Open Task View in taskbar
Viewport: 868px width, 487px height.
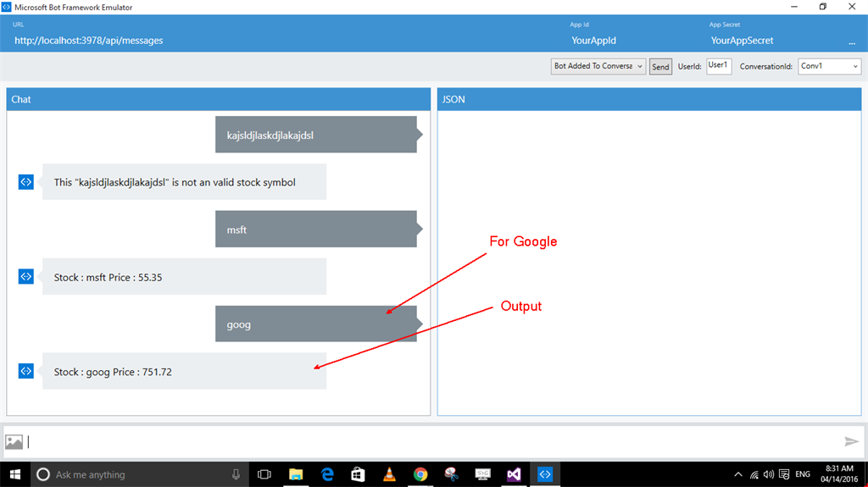tap(264, 474)
